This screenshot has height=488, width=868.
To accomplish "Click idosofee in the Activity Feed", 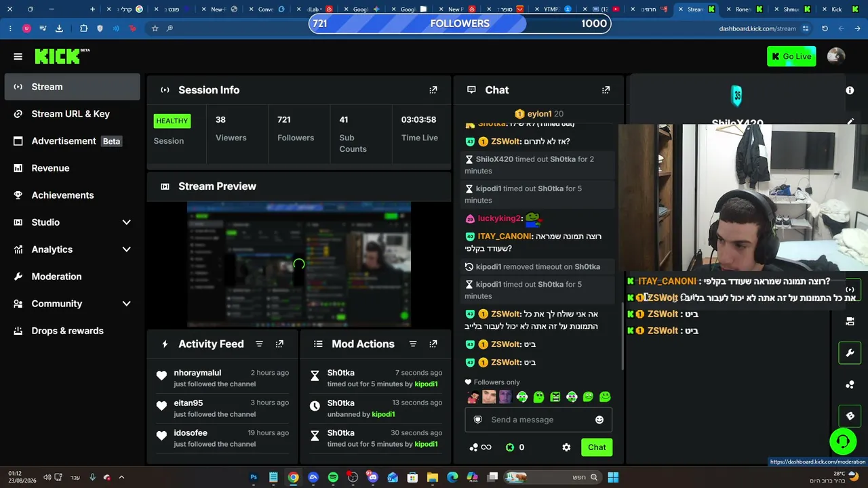I will pos(191,433).
